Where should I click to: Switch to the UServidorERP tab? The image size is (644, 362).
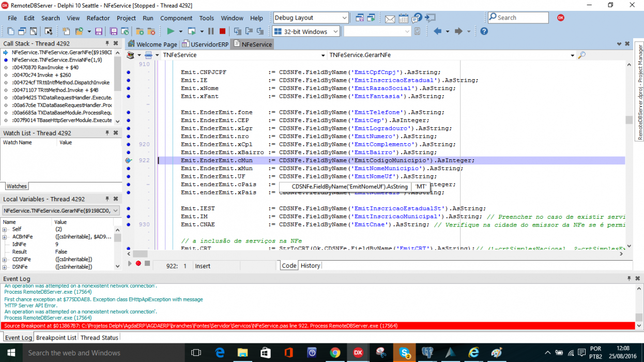205,44
